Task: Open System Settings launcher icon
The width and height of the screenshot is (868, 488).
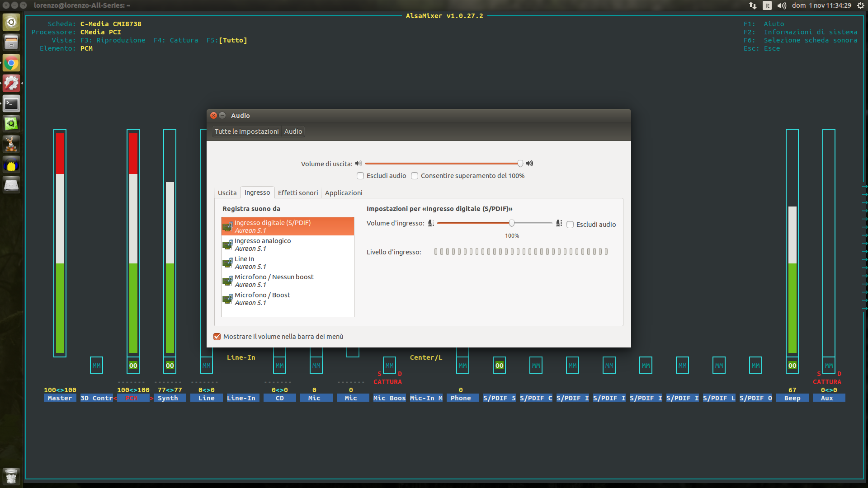Action: [x=11, y=83]
